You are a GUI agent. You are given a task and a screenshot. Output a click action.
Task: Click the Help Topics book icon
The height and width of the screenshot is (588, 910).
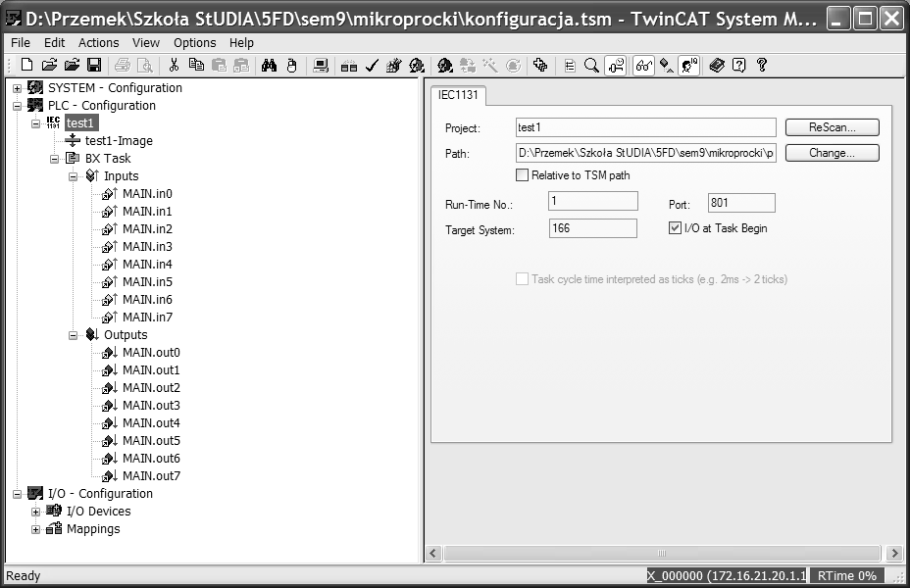point(717,65)
